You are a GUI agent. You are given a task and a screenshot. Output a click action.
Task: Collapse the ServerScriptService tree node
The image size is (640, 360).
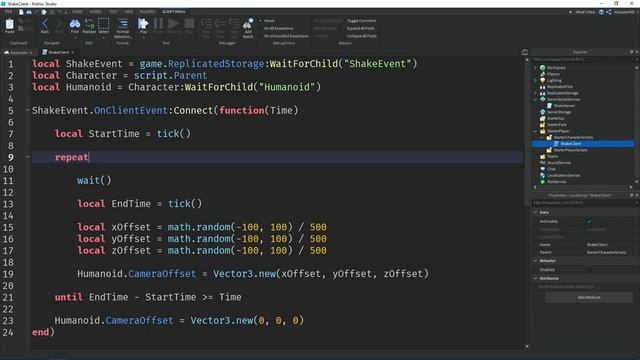536,99
